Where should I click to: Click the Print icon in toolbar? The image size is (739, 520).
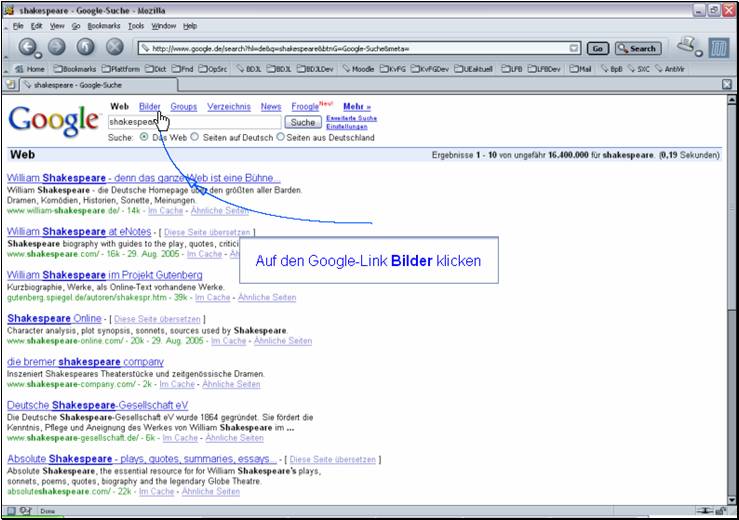click(688, 46)
